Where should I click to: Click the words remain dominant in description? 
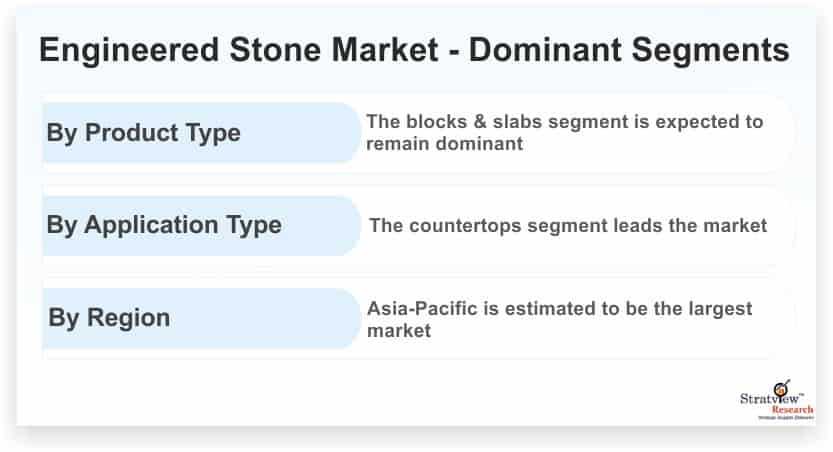445,144
